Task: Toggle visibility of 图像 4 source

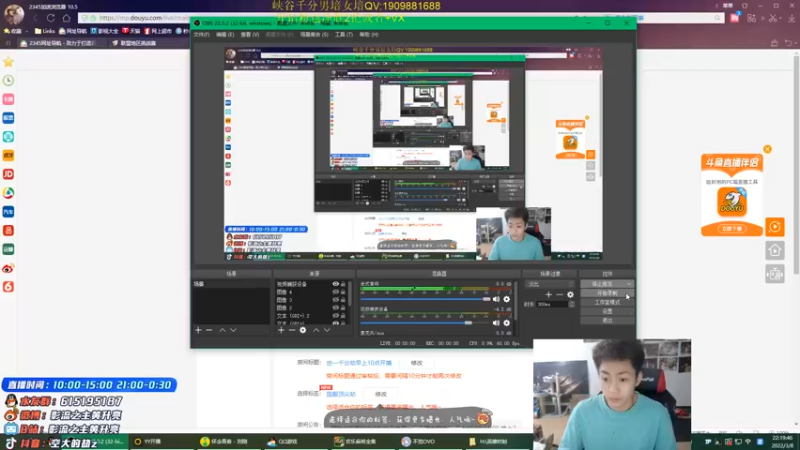Action: click(x=335, y=292)
